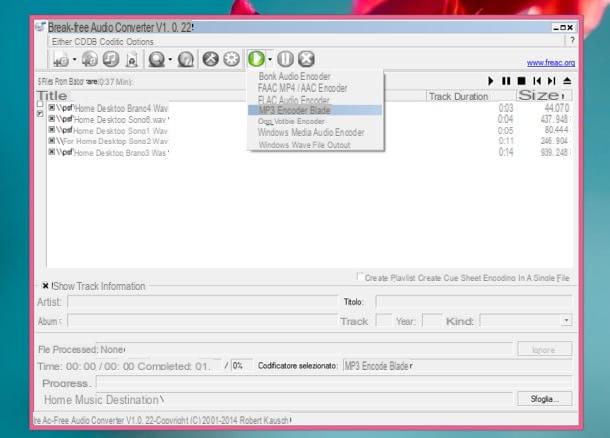Play the selected track in the joblist
The image size is (610, 438).
click(491, 81)
